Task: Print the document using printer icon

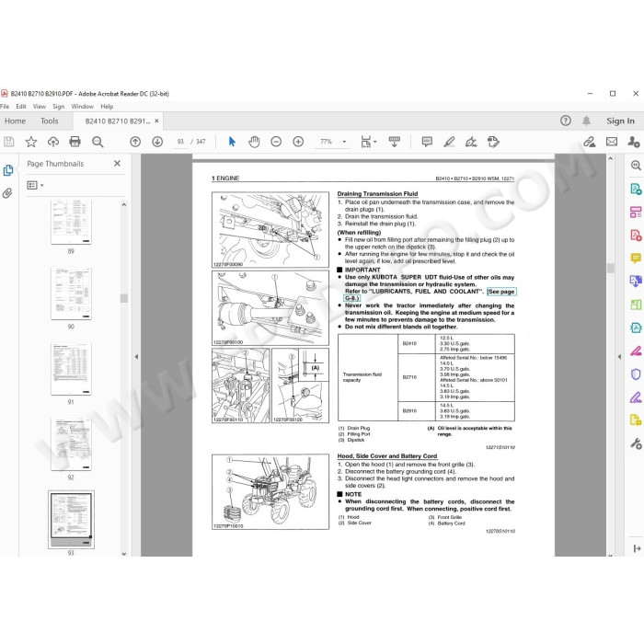Action: [x=75, y=142]
